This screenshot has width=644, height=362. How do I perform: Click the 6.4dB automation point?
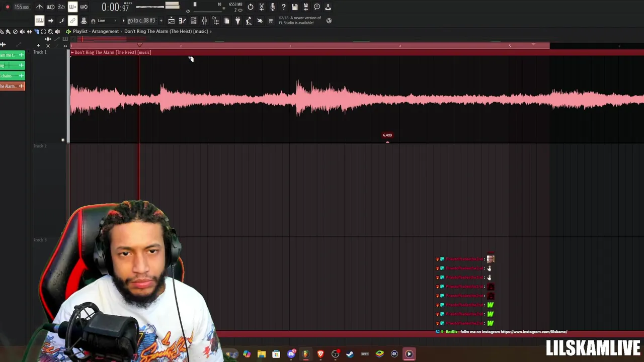tap(387, 142)
